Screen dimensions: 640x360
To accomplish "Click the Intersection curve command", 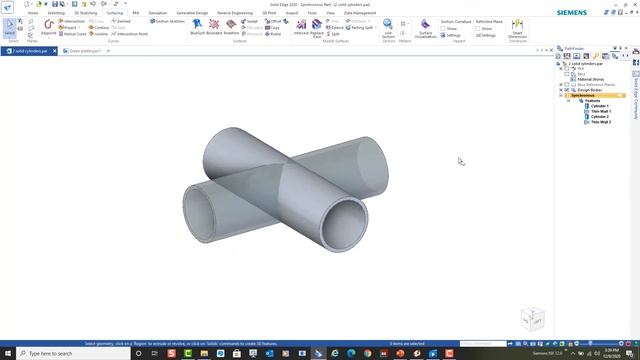I will point(72,21).
